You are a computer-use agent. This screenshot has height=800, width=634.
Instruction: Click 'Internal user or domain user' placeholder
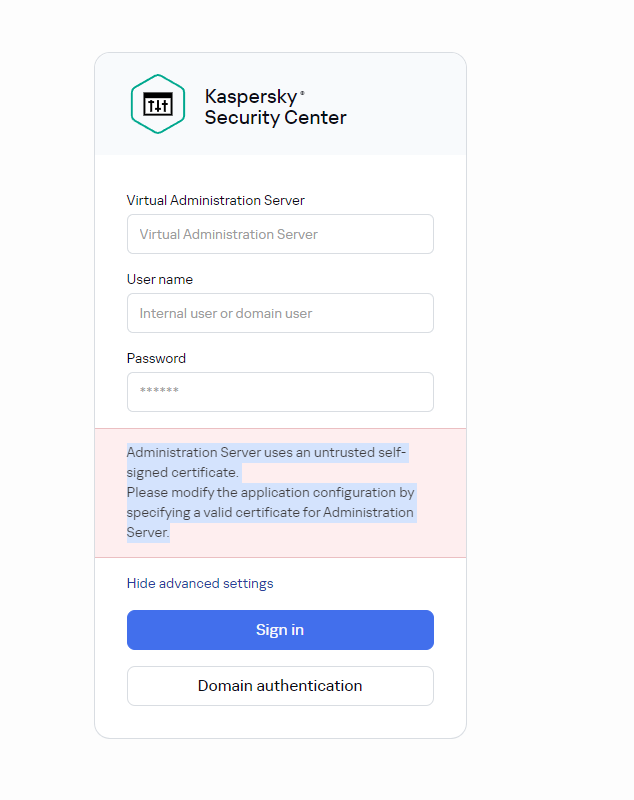coord(226,313)
